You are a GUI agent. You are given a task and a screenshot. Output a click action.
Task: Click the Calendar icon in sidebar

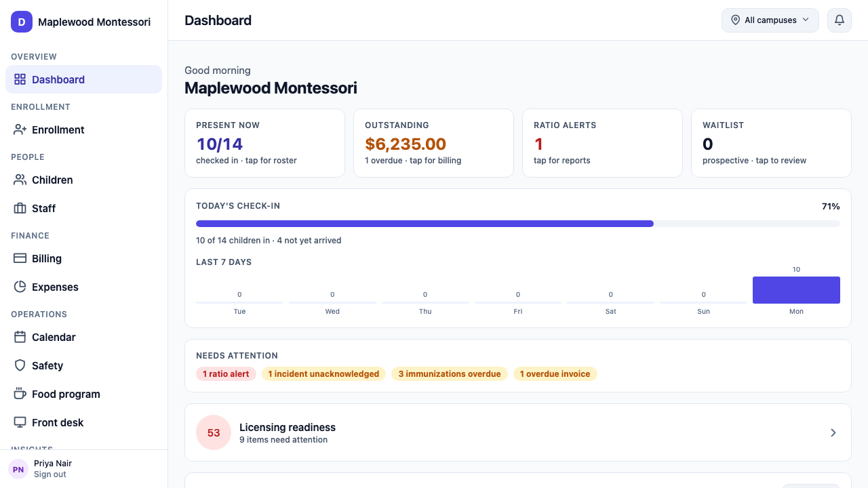tap(20, 337)
